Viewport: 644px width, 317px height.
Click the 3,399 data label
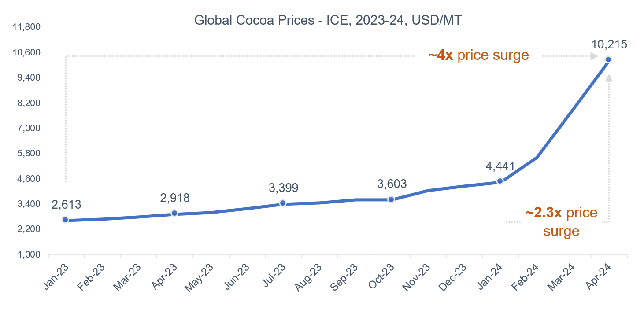[x=283, y=188]
